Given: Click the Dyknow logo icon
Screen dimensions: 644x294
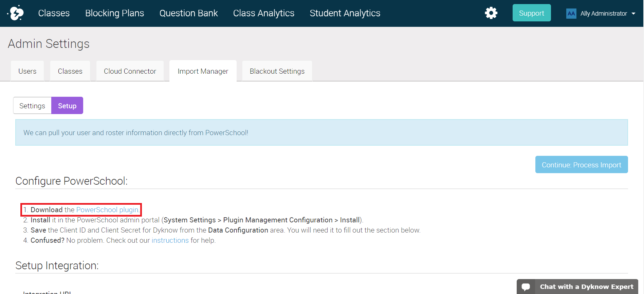Looking at the screenshot, I should click(x=16, y=13).
